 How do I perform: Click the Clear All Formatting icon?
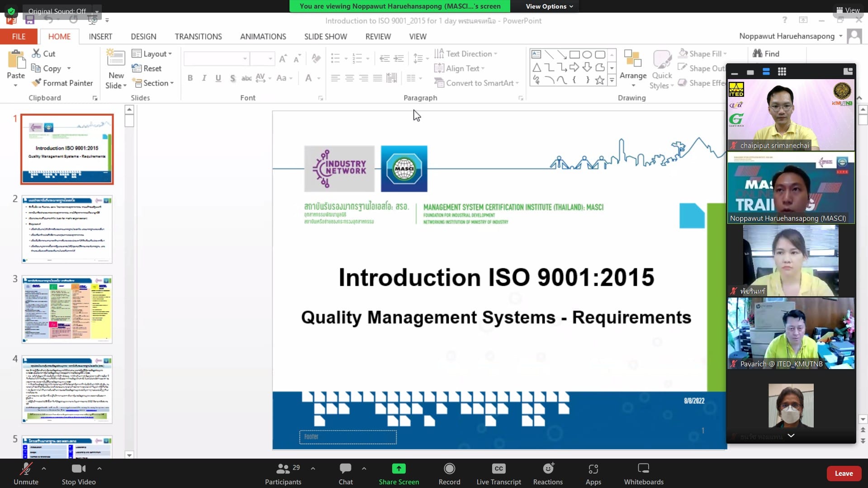316,59
